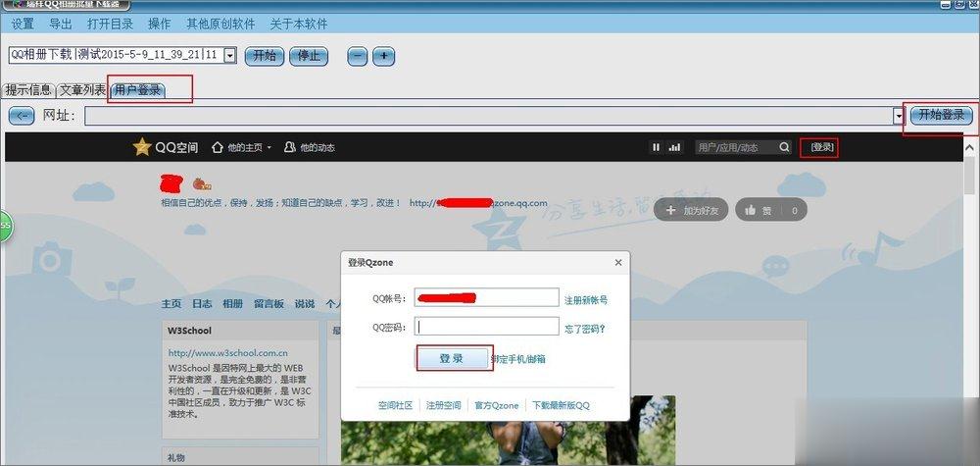The image size is (980, 466).
Task: Click the 开始登录 button
Action: 941,115
